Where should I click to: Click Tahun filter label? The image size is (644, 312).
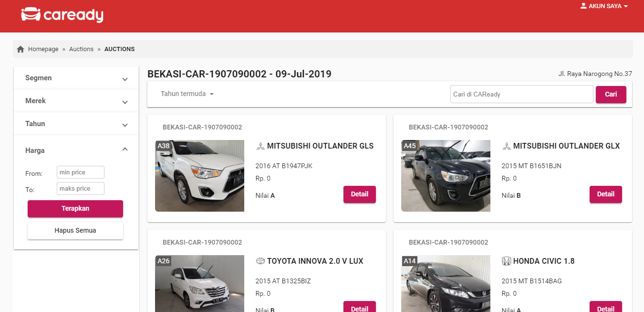click(x=35, y=124)
